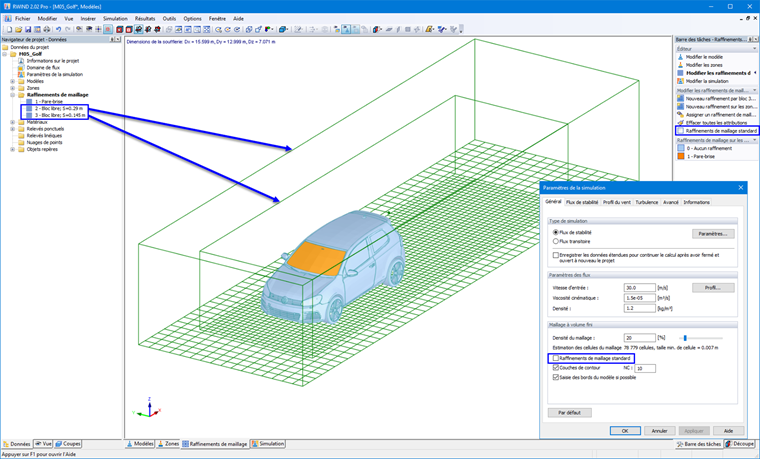Open Domaine de flux tree item

click(x=43, y=68)
